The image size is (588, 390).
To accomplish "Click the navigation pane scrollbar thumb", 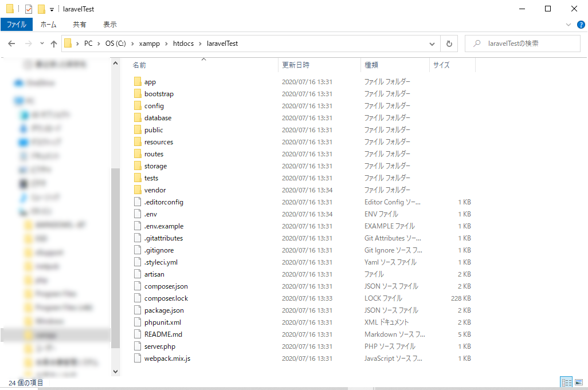I will pos(116,258).
